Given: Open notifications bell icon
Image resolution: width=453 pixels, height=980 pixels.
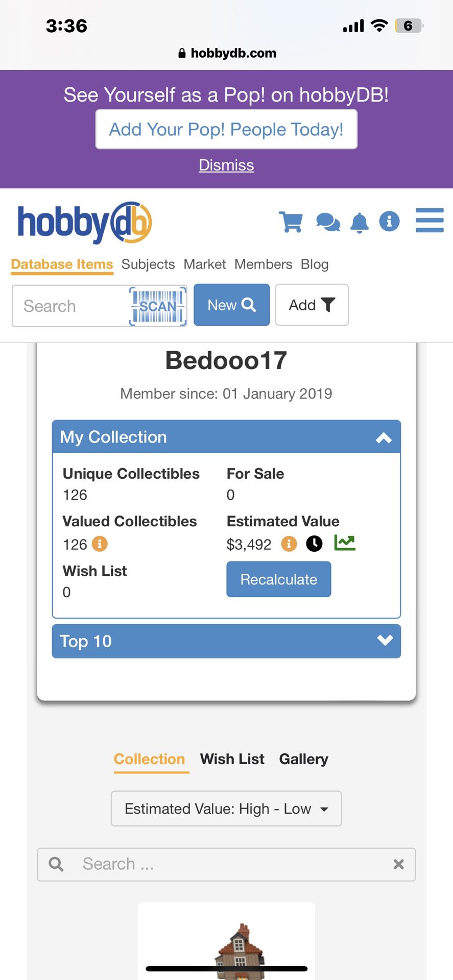Looking at the screenshot, I should pyautogui.click(x=360, y=223).
